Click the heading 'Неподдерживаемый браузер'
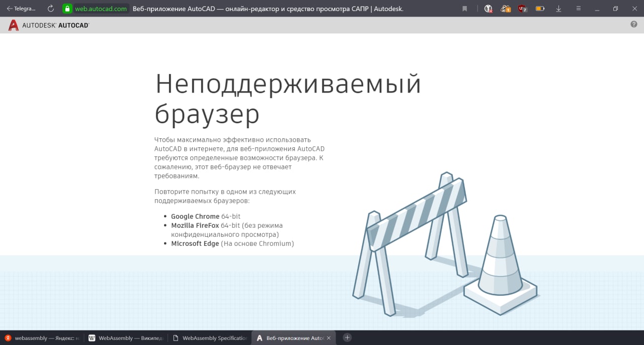Viewport: 644px width, 345px height. pos(287,99)
